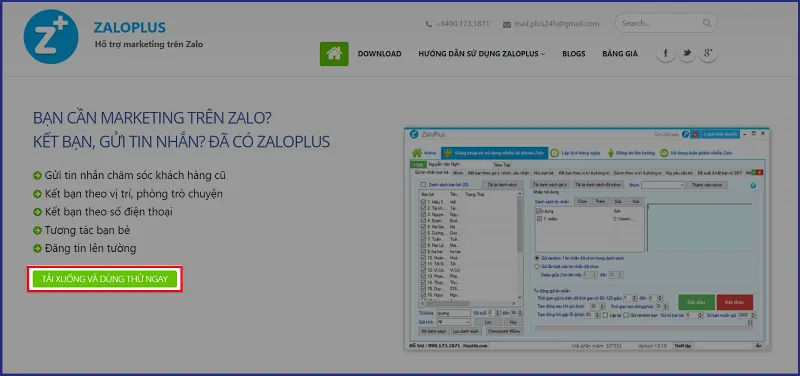Image resolution: width=800 pixels, height=376 pixels.
Task: Toggle Gửi random bạn checkbox in screenshot
Action: (626, 315)
